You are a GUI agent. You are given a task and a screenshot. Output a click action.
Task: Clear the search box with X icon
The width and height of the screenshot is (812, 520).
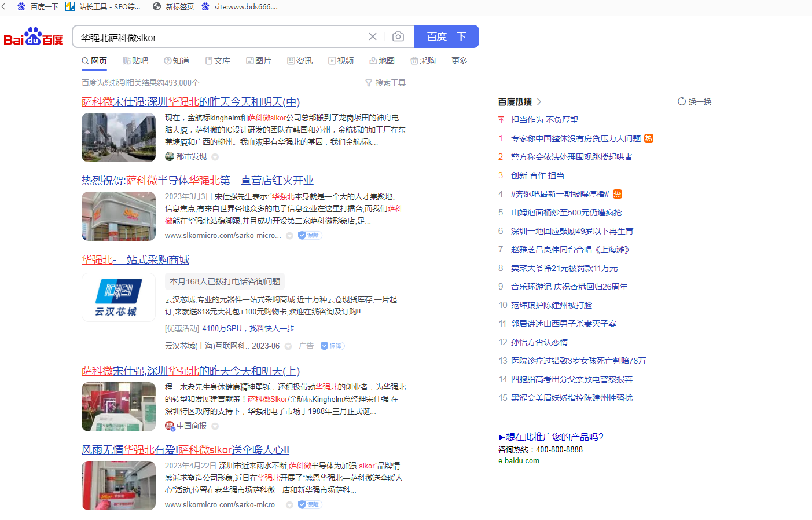click(x=373, y=36)
